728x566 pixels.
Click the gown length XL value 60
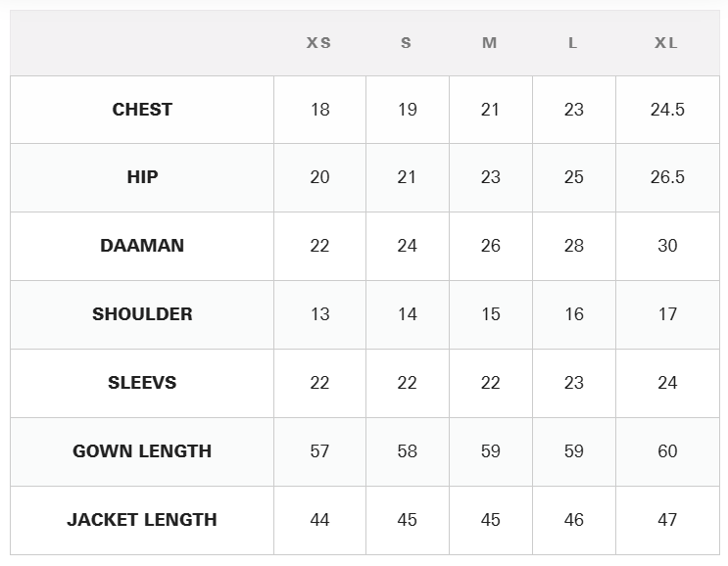pos(667,451)
